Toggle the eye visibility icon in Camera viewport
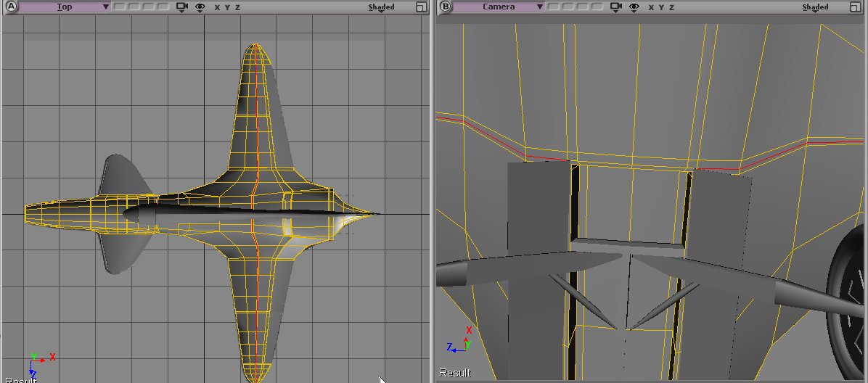This screenshot has width=868, height=383. [634, 7]
